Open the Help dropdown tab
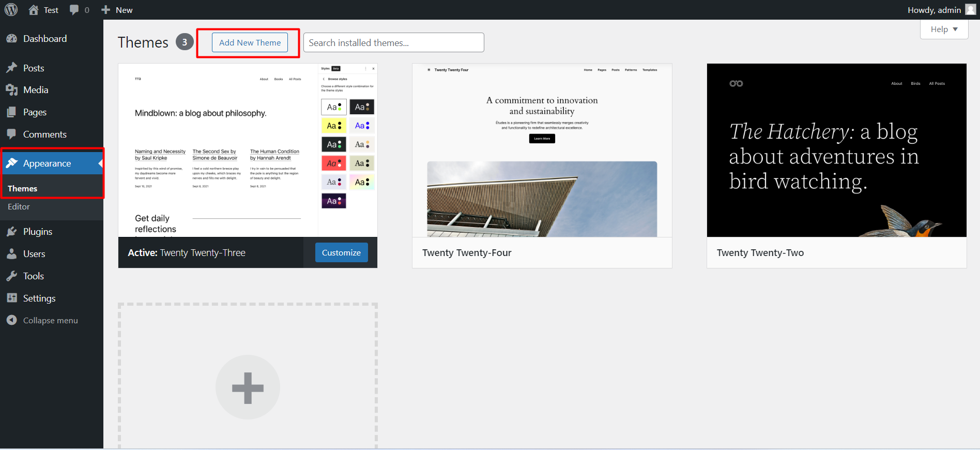 tap(944, 29)
